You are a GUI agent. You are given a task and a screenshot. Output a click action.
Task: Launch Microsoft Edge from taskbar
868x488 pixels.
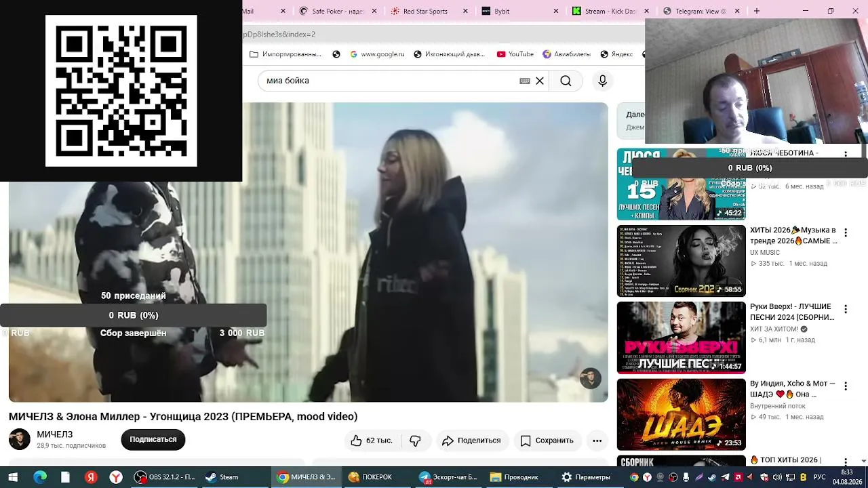(39, 477)
